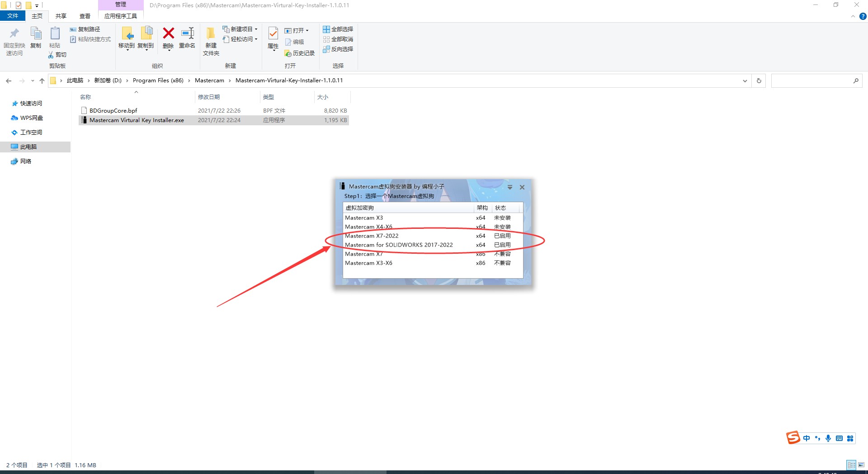The height and width of the screenshot is (474, 868).
Task: Click Select All (全部选择)
Action: (338, 29)
